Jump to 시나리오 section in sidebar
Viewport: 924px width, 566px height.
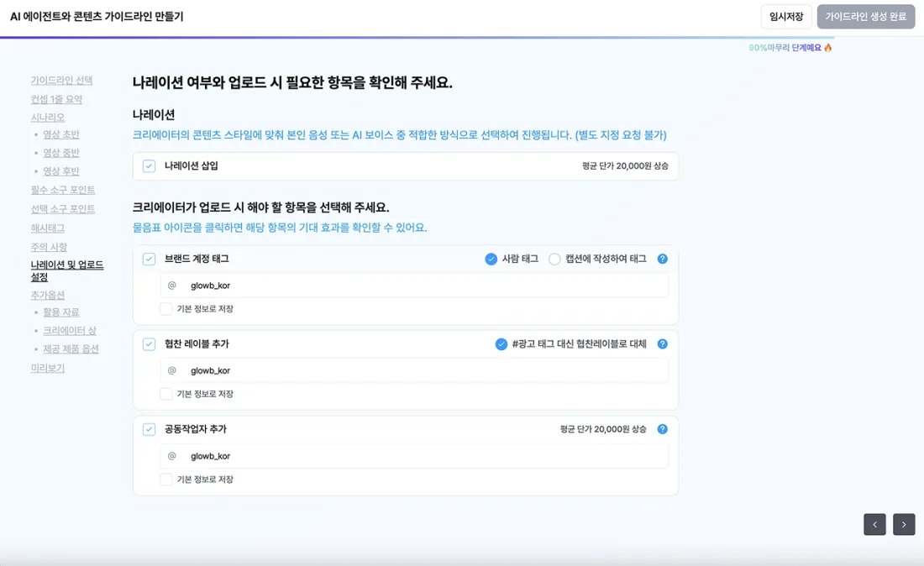pos(48,118)
